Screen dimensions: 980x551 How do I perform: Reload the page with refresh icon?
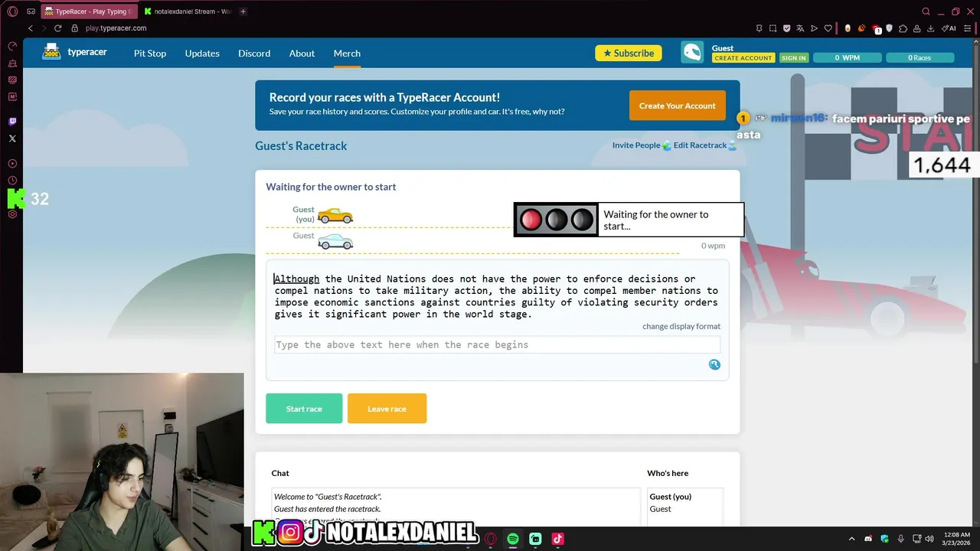pos(57,28)
